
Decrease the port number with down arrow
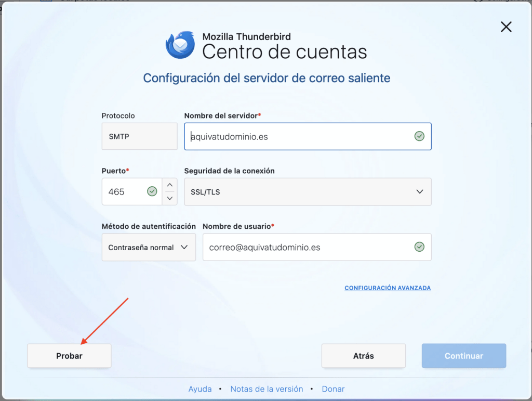170,198
